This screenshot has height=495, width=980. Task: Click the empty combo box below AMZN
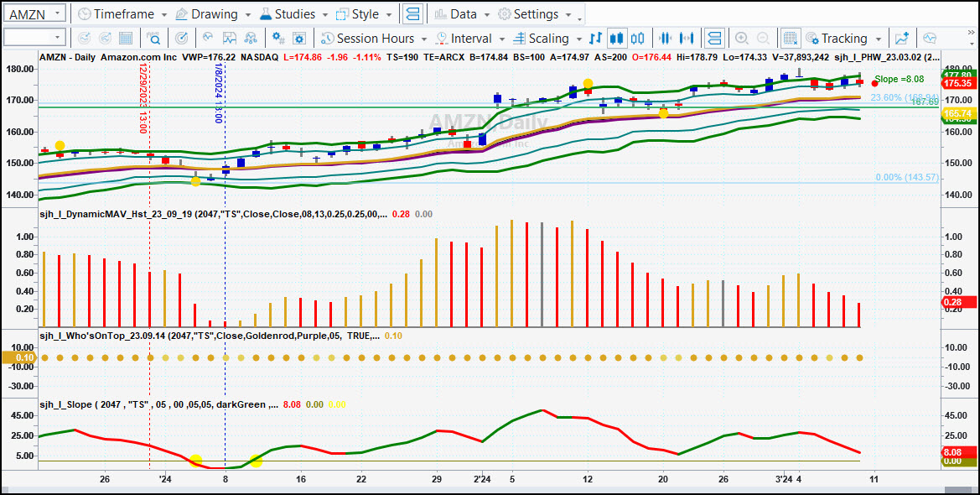coord(34,38)
